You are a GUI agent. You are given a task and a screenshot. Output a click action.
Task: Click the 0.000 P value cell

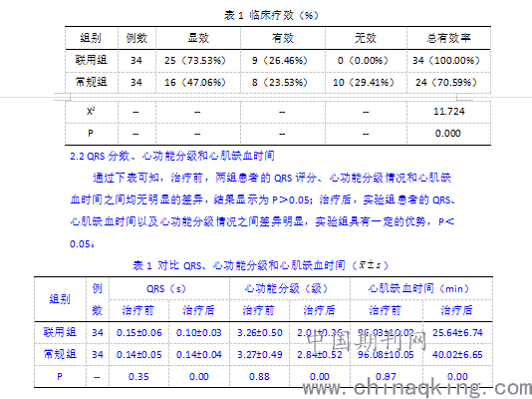pyautogui.click(x=448, y=134)
